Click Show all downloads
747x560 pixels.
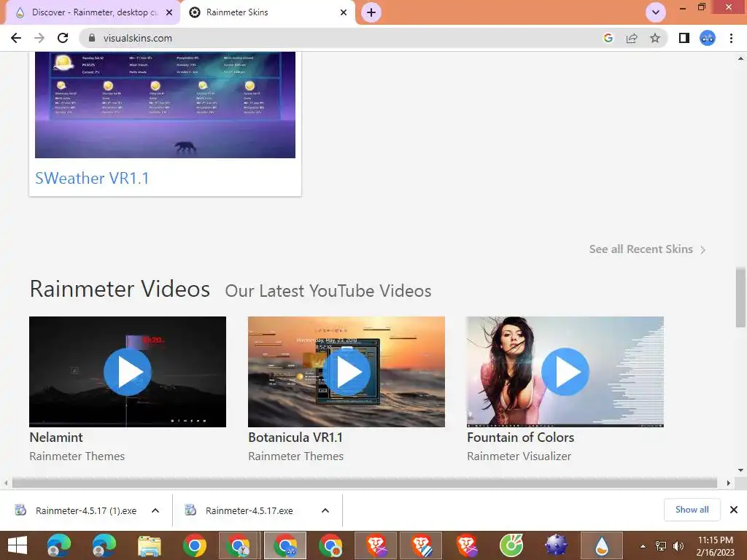692,510
